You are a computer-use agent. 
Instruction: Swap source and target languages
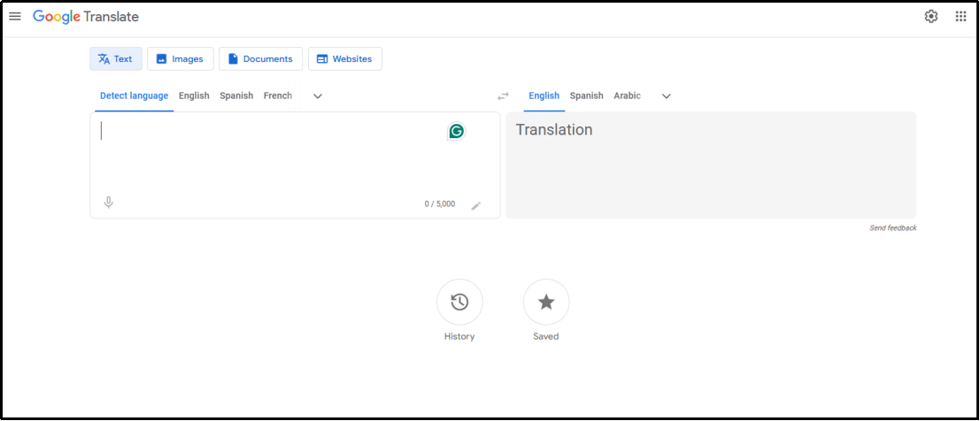(503, 96)
